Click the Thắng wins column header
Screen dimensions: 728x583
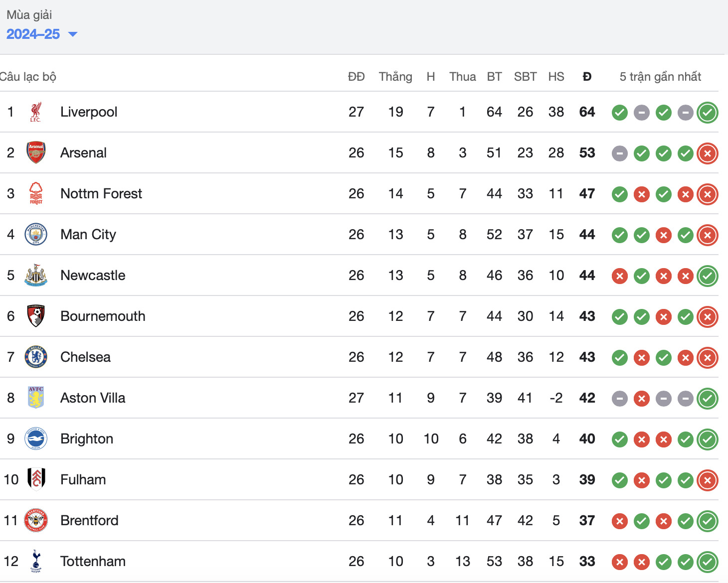[395, 77]
